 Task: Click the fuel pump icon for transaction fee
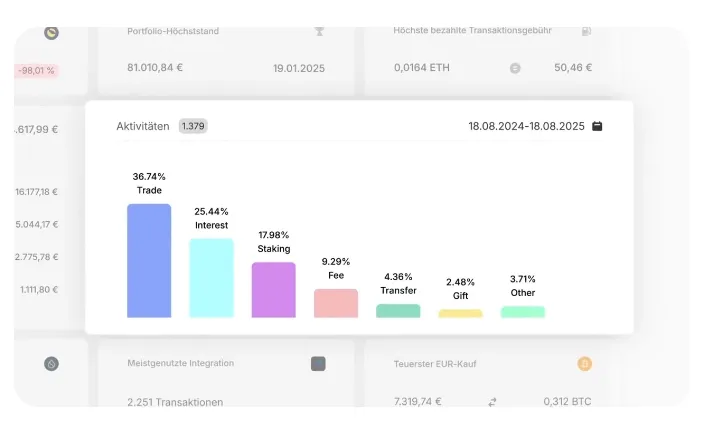coord(586,31)
